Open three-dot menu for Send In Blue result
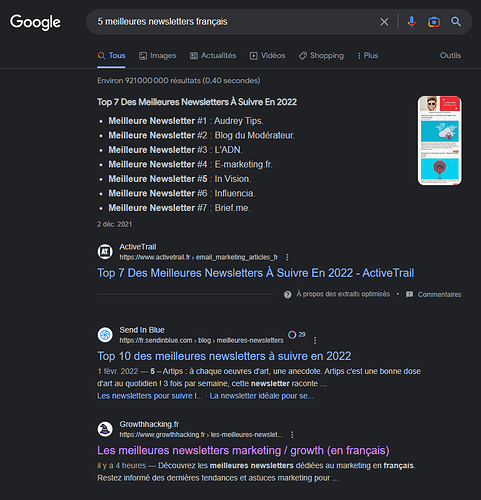This screenshot has height=500, width=481. tap(315, 340)
